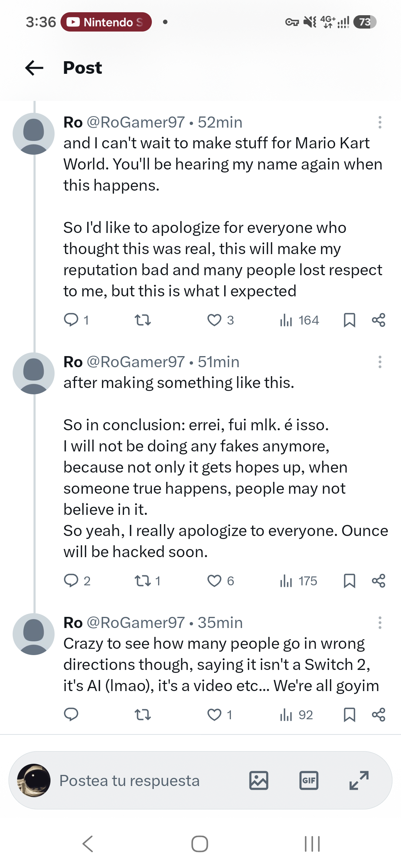The height and width of the screenshot is (868, 401).
Task: Reply to the 52min Mario Kart post
Action: coord(76,320)
